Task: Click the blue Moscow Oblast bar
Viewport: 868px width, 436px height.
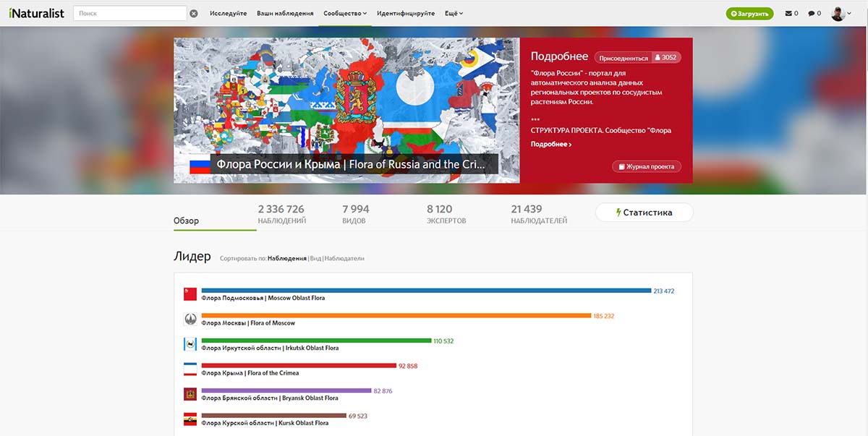Action: (x=427, y=291)
